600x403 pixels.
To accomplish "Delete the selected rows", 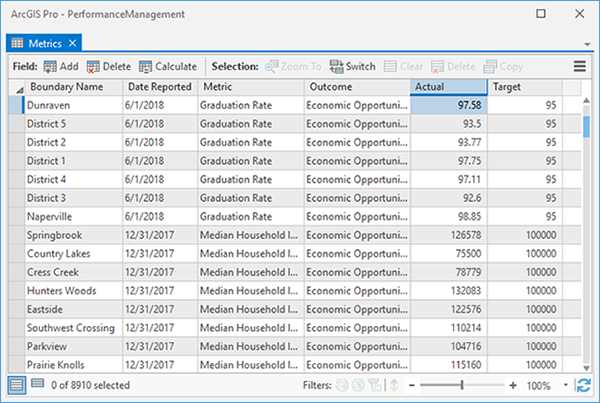I will pos(453,67).
